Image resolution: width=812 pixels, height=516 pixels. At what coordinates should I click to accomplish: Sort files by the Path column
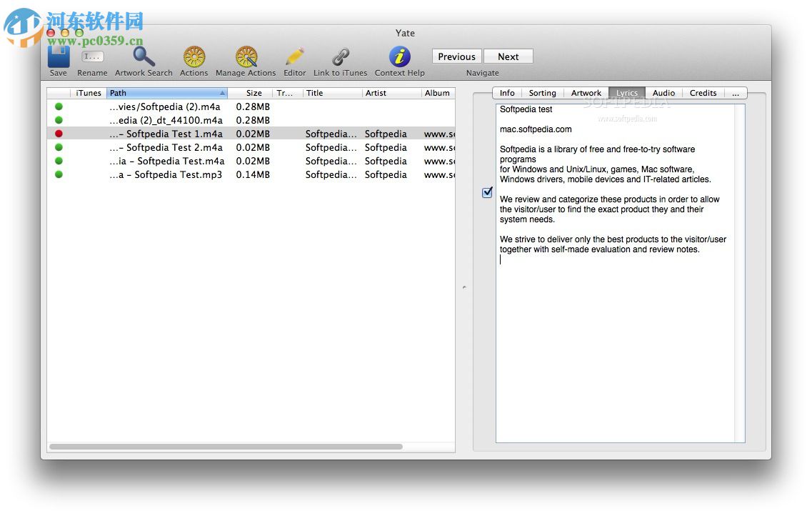[166, 93]
